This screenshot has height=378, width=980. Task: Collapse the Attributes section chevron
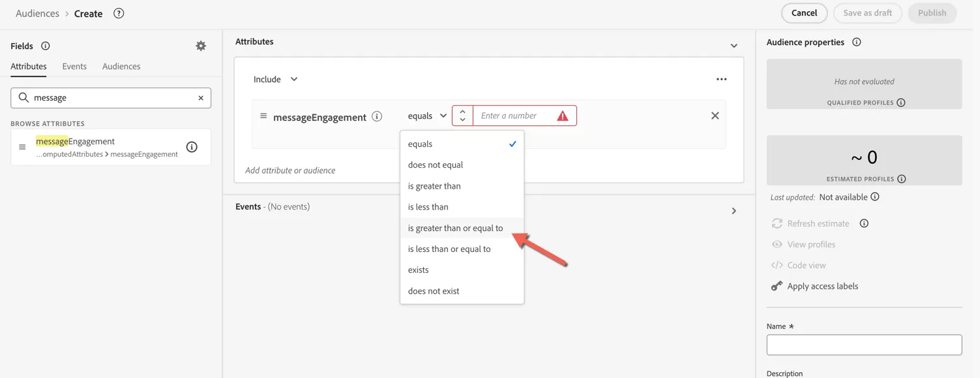pos(734,46)
